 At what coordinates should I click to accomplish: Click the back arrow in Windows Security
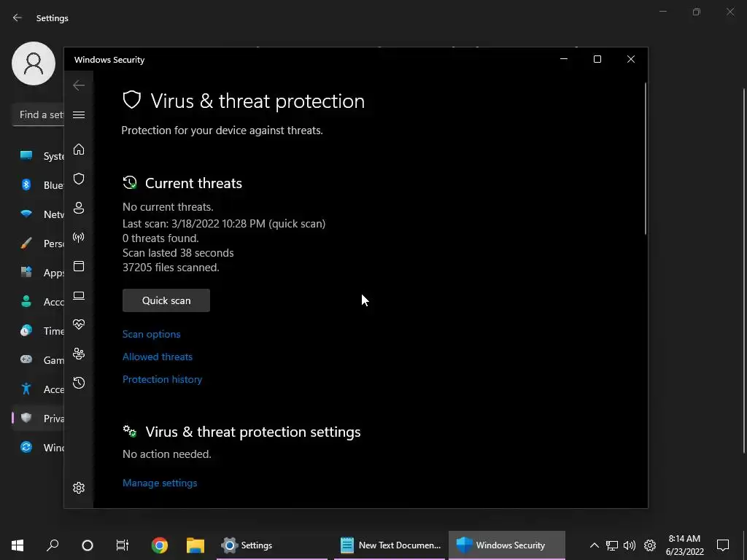coord(79,85)
